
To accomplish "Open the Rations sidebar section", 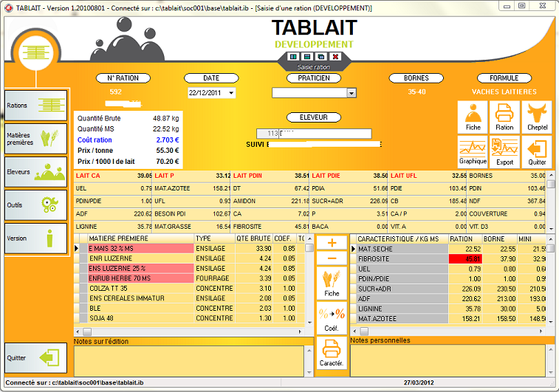I will tap(35, 106).
